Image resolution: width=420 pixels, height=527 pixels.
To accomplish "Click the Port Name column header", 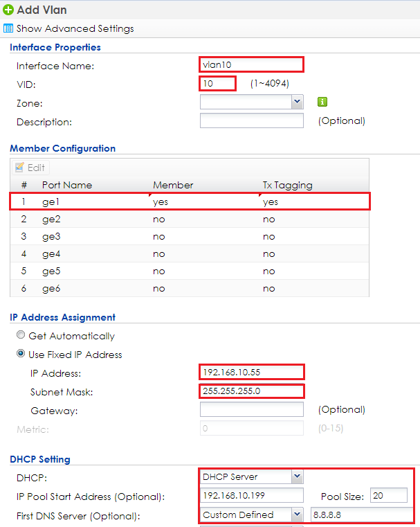I will [67, 185].
